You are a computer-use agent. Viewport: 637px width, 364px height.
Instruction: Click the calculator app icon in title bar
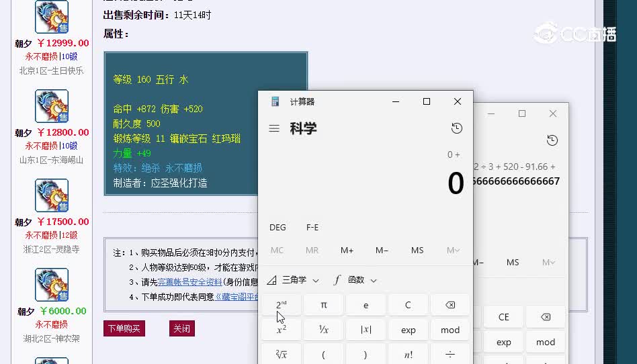(275, 101)
